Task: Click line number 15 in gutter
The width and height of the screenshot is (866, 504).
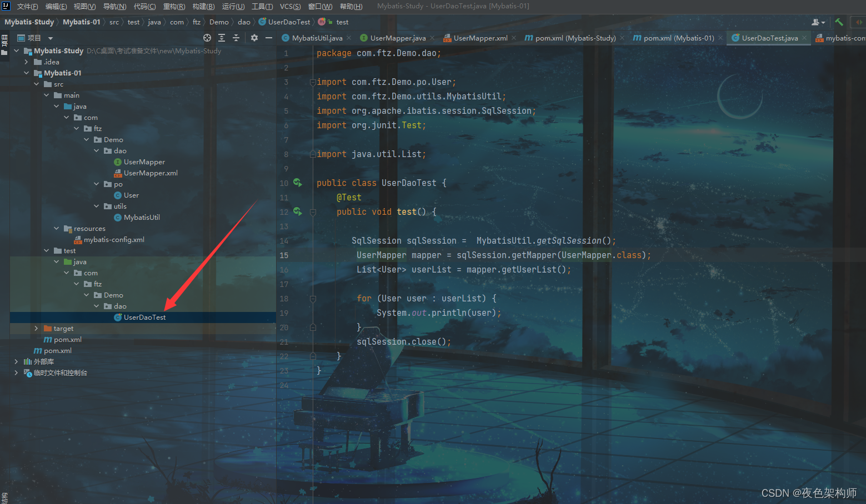Action: coord(284,255)
